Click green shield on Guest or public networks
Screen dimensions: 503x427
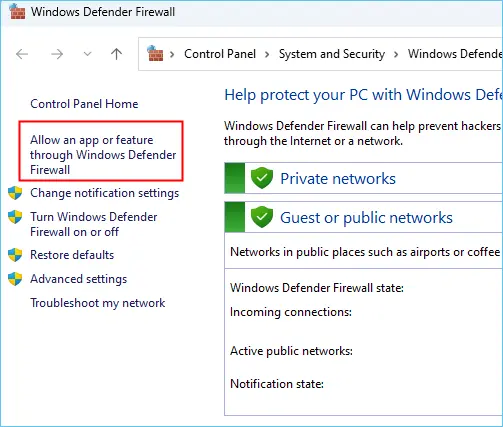click(x=262, y=217)
